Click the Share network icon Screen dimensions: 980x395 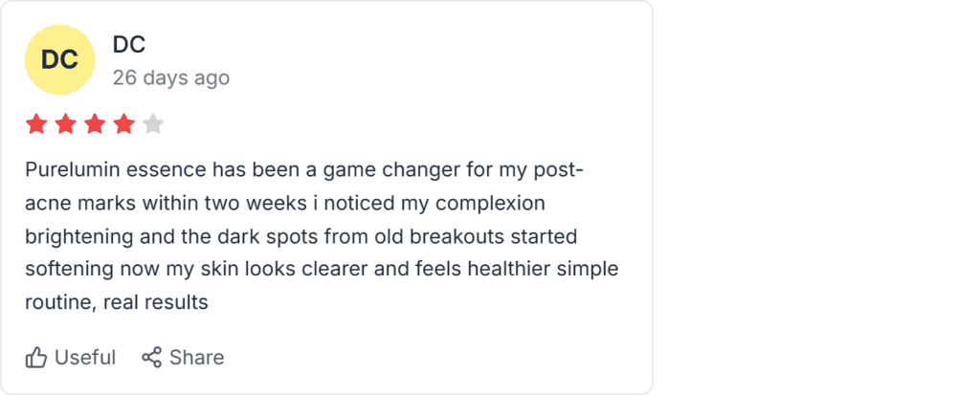[x=151, y=358]
